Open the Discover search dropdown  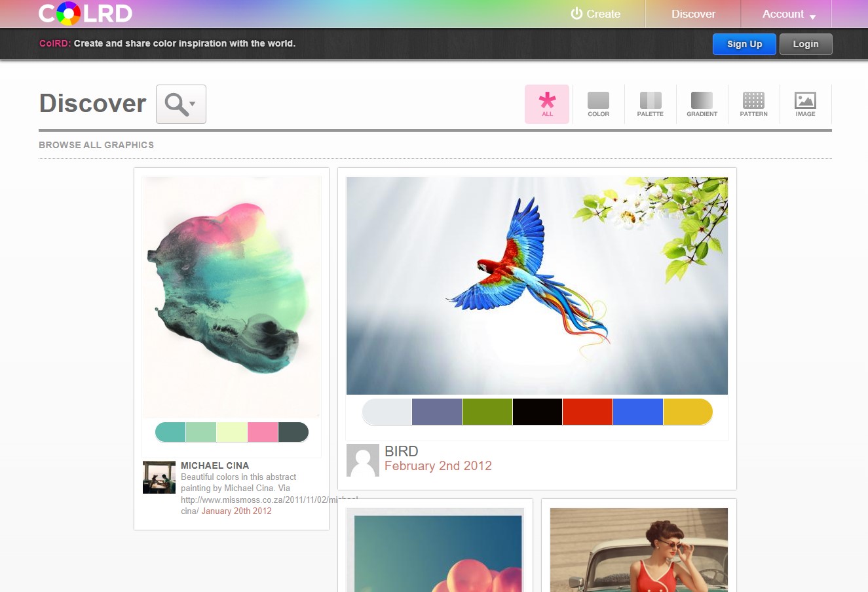[x=181, y=104]
